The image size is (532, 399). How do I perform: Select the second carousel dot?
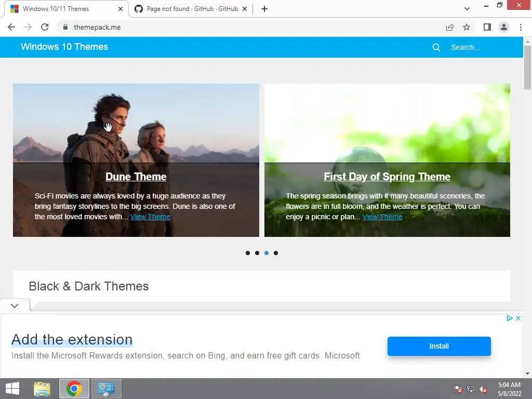pyautogui.click(x=257, y=253)
